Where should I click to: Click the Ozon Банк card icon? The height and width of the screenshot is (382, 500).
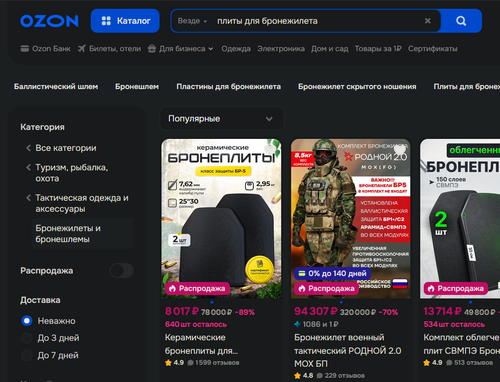click(x=25, y=49)
